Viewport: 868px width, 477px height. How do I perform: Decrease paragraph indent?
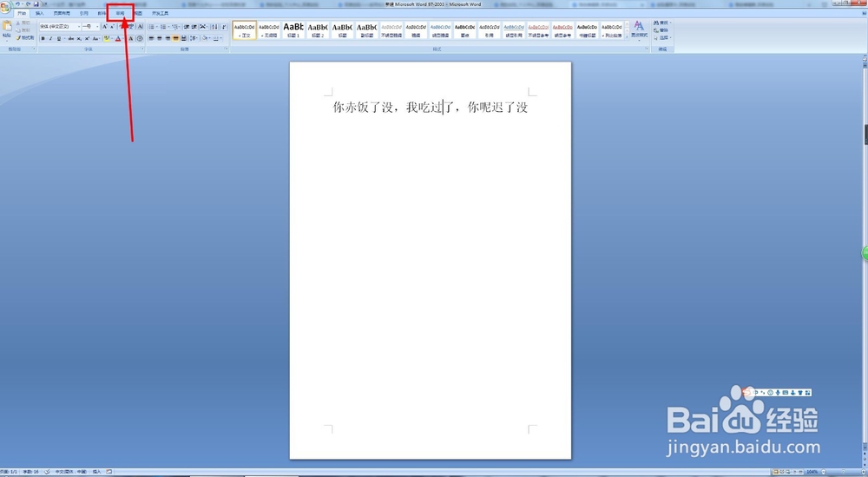(x=187, y=27)
